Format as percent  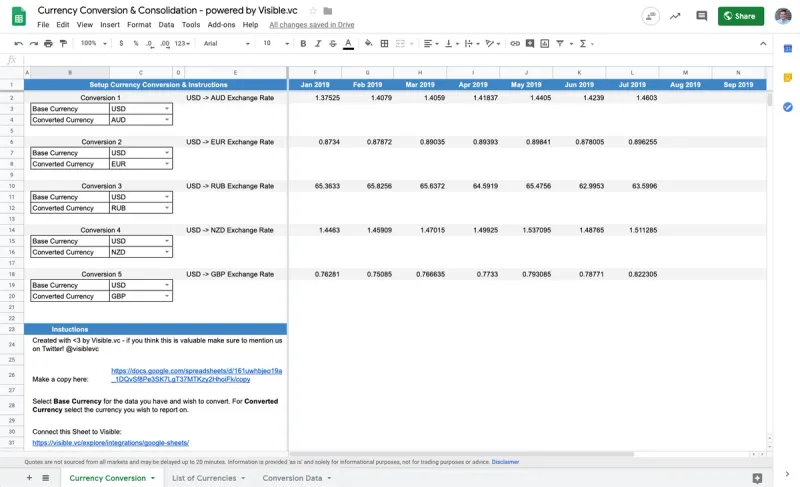(x=136, y=44)
